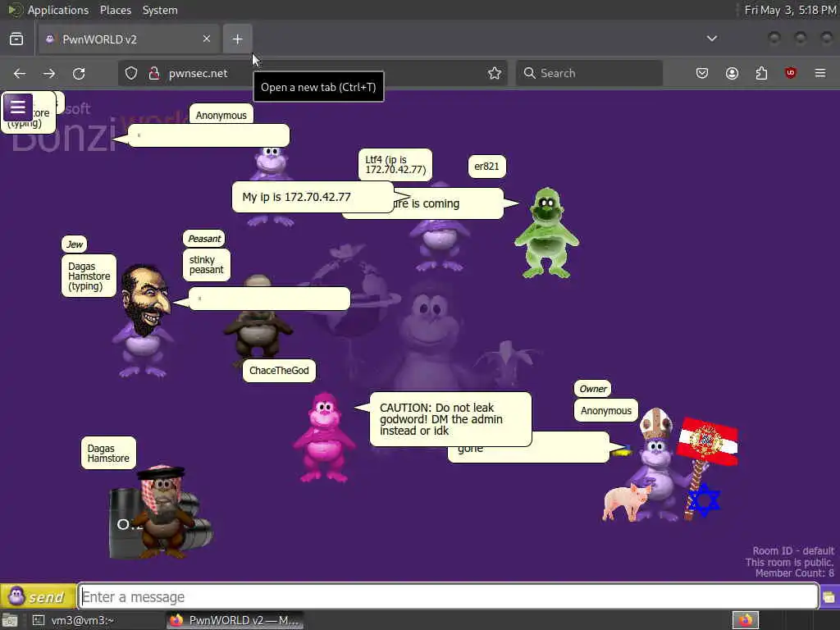The image size is (840, 630).
Task: Focus the Enter a message field
Action: coord(449,596)
